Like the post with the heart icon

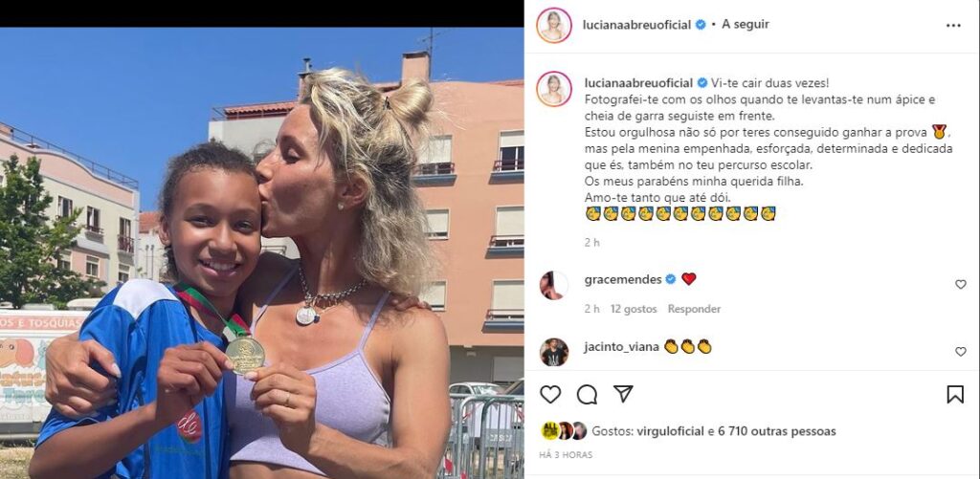tap(550, 395)
